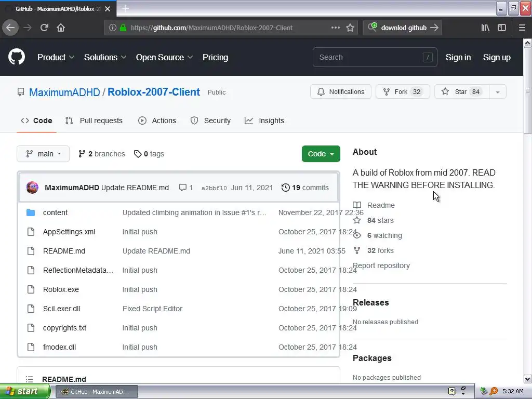View the 6 watching link
Viewport: 532px width, 399px height.
pyautogui.click(x=378, y=235)
